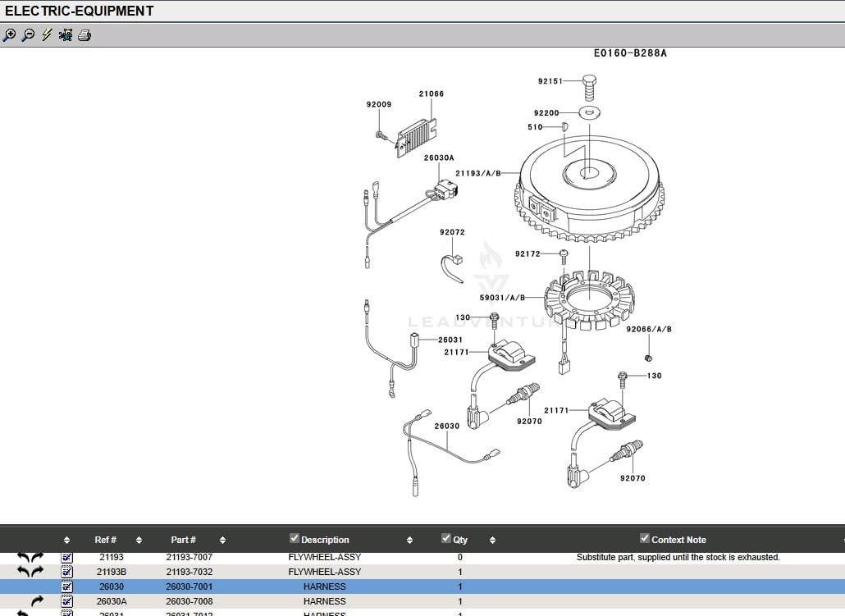The image size is (845, 616).
Task: Sort by the Ref # column arrows
Action: (139, 540)
